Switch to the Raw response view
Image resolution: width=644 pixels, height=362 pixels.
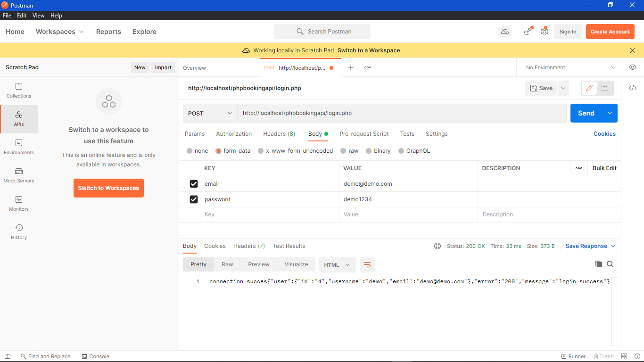coord(227,264)
